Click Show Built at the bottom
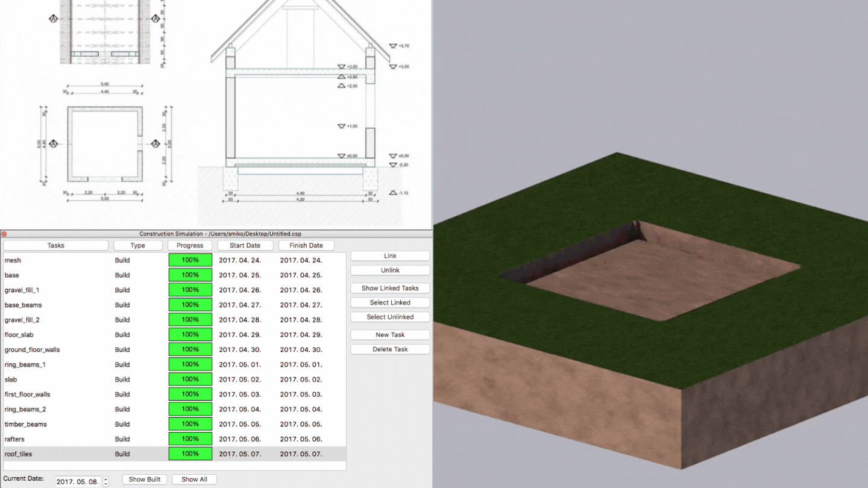868x488 pixels. 144,479
